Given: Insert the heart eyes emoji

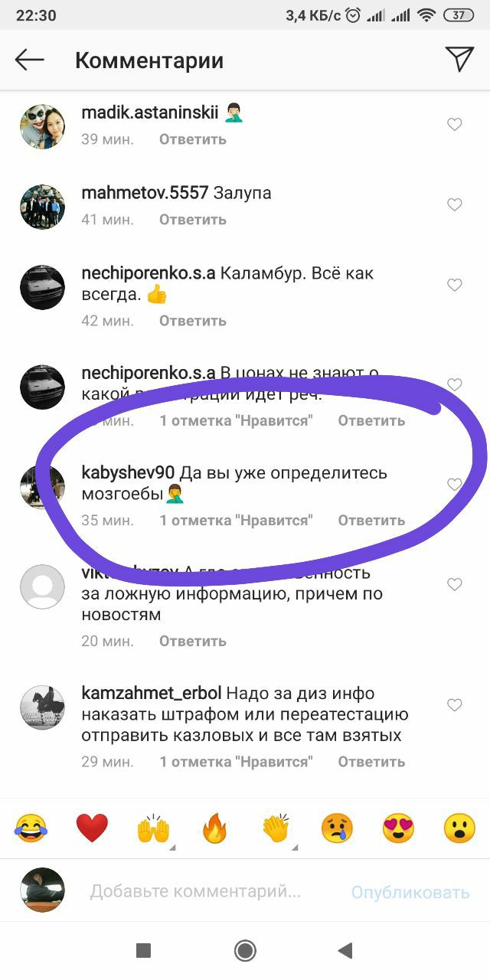Looking at the screenshot, I should click(398, 828).
